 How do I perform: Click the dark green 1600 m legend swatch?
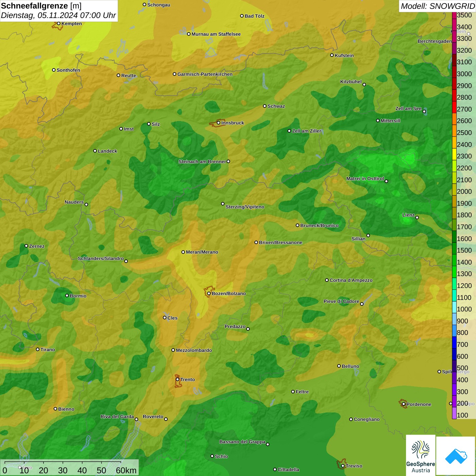[x=454, y=237]
